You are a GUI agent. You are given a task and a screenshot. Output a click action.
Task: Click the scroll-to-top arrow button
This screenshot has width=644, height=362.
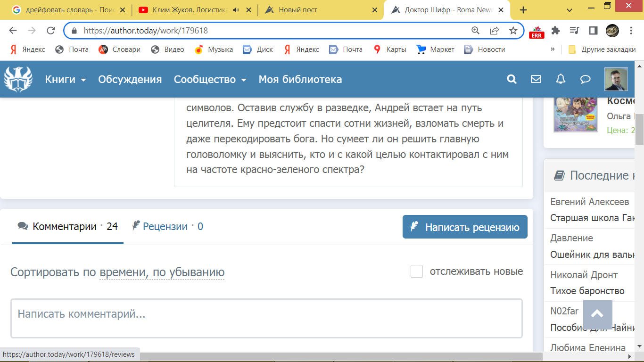tap(597, 314)
